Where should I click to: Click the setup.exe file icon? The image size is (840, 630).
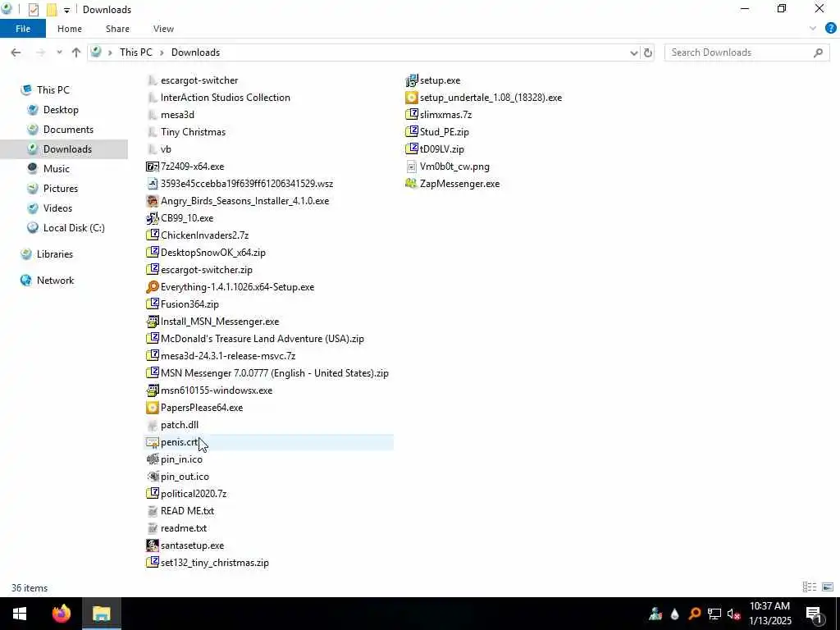(x=412, y=80)
